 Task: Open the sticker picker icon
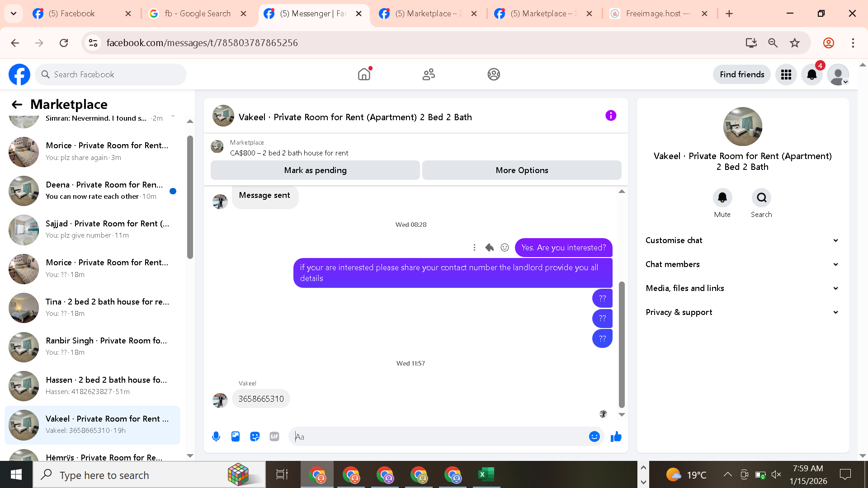point(255,436)
